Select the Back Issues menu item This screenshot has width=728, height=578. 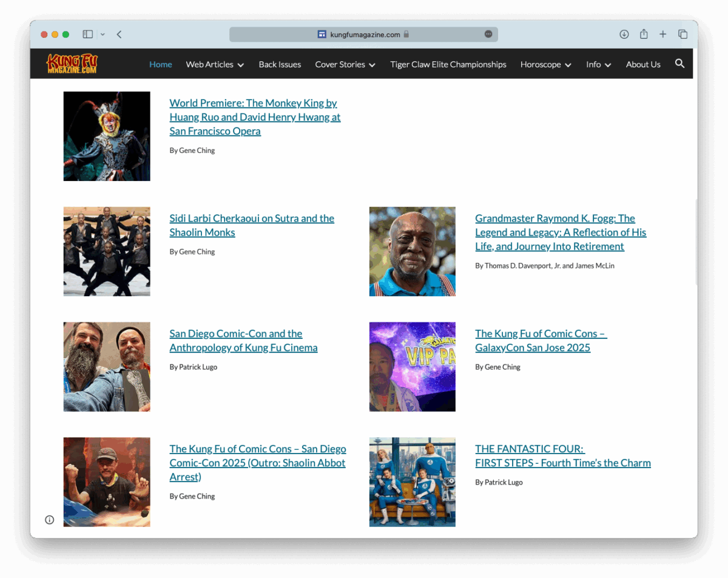(x=280, y=64)
